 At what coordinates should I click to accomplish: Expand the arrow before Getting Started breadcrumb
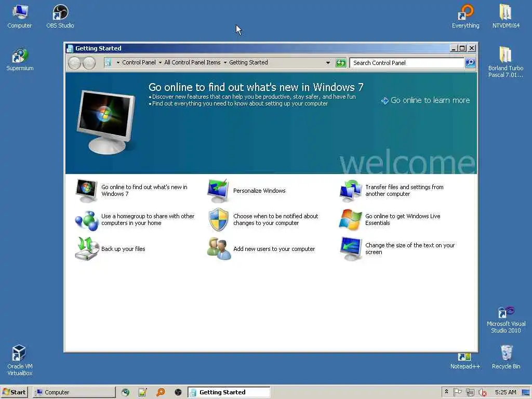pos(225,62)
